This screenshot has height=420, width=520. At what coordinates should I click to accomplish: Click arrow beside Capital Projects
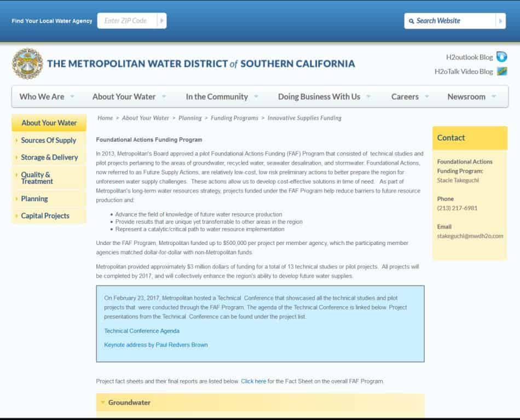(x=17, y=216)
